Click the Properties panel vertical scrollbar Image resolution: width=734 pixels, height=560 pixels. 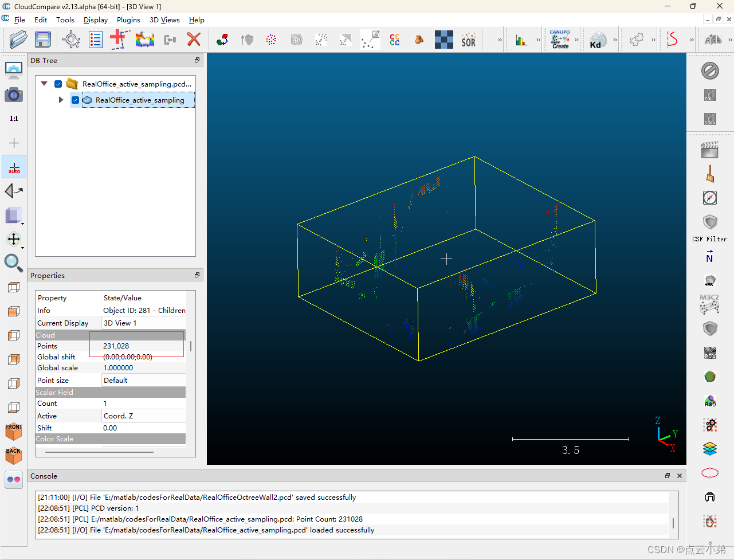click(191, 346)
